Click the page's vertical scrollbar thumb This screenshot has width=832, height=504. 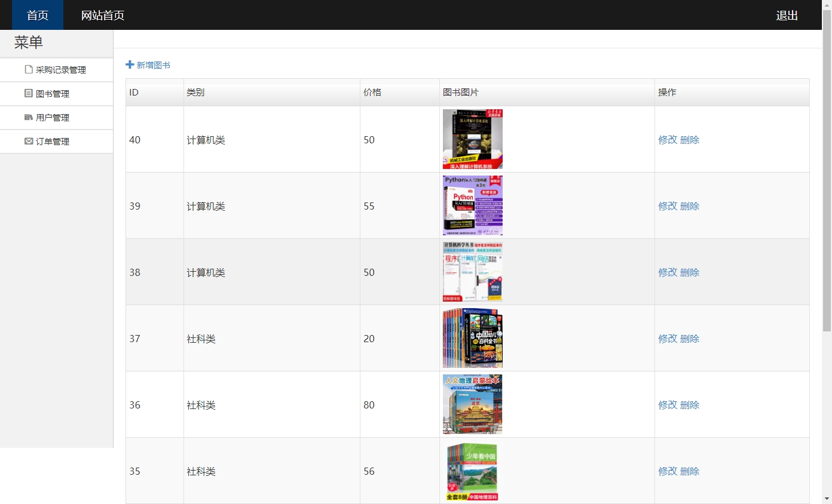click(827, 170)
